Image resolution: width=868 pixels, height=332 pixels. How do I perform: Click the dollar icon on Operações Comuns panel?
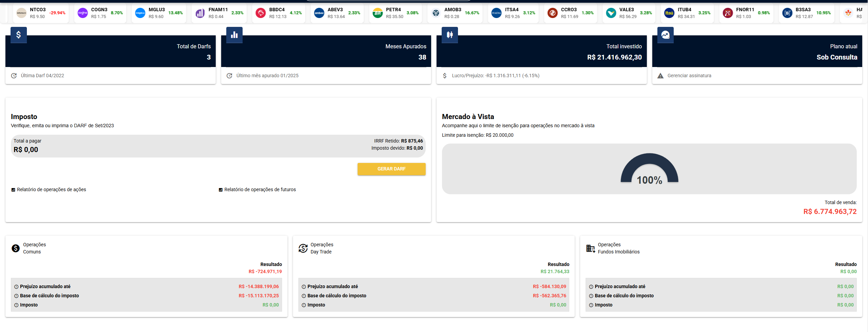pyautogui.click(x=15, y=248)
